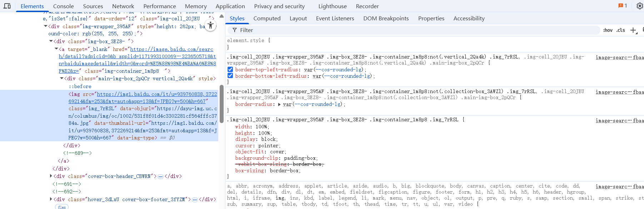
Task: Open source link beside border-radius rule
Action: [x=620, y=92]
